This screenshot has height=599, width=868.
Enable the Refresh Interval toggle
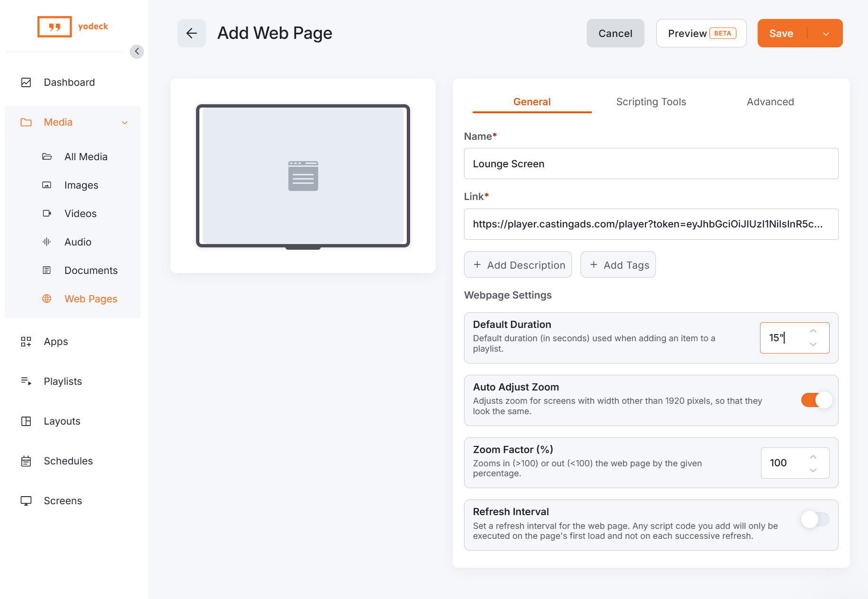pos(816,519)
